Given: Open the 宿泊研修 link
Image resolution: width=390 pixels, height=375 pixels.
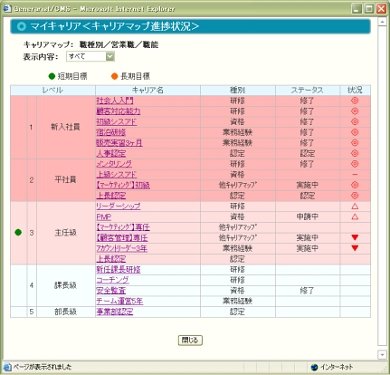Looking at the screenshot, I should click(x=111, y=132).
